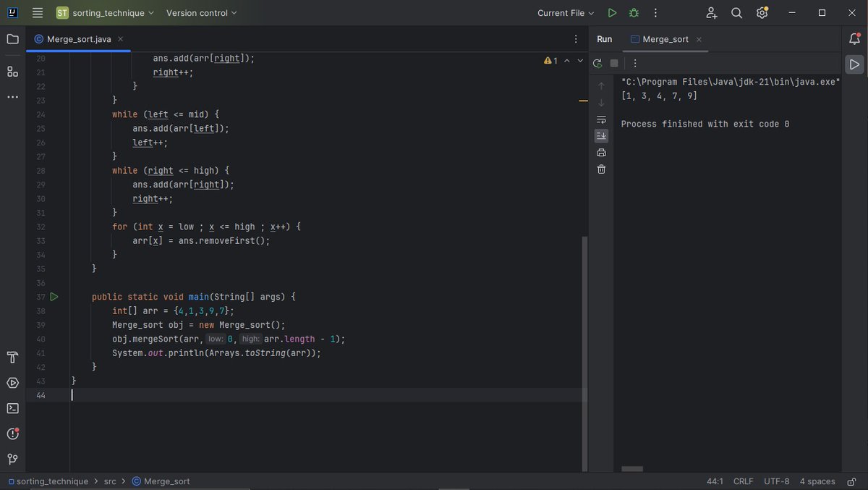Click 'Process finished with exit code 0' text
Image resolution: width=868 pixels, height=490 pixels.
pos(705,124)
